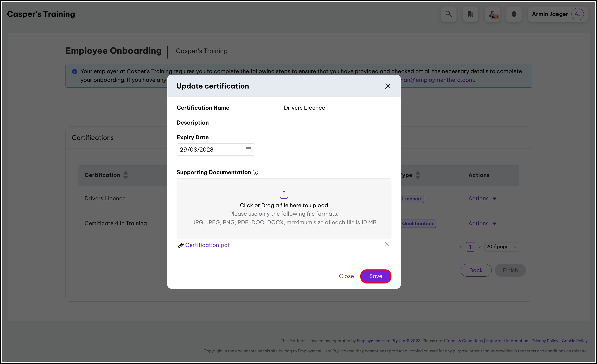The height and width of the screenshot is (364, 597).
Task: Close the Update certification dialog with X
Action: pos(388,86)
